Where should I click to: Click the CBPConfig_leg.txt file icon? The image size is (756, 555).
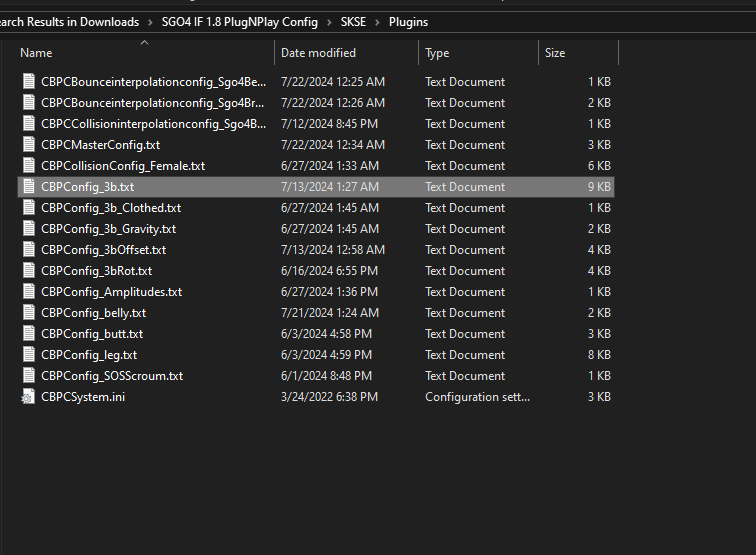(29, 355)
